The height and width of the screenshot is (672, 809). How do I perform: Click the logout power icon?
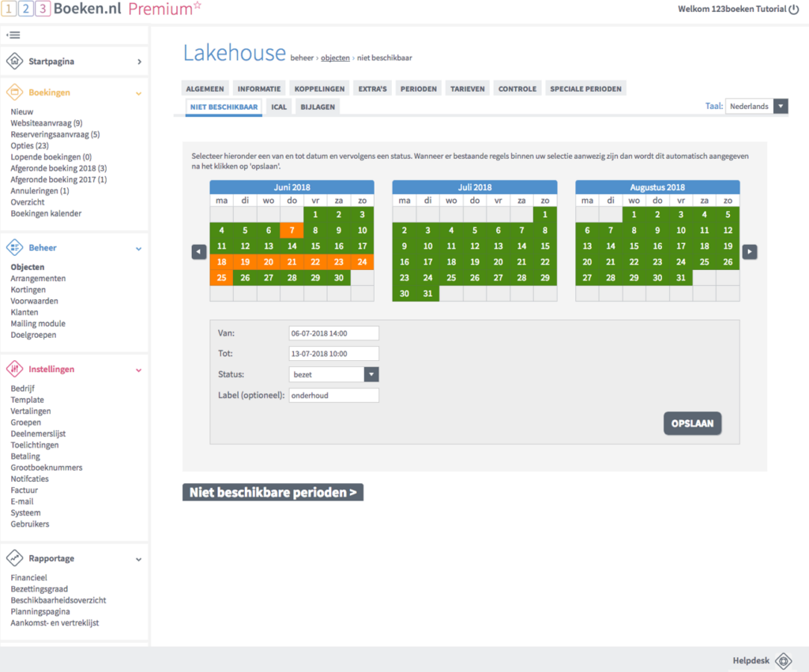pyautogui.click(x=793, y=9)
